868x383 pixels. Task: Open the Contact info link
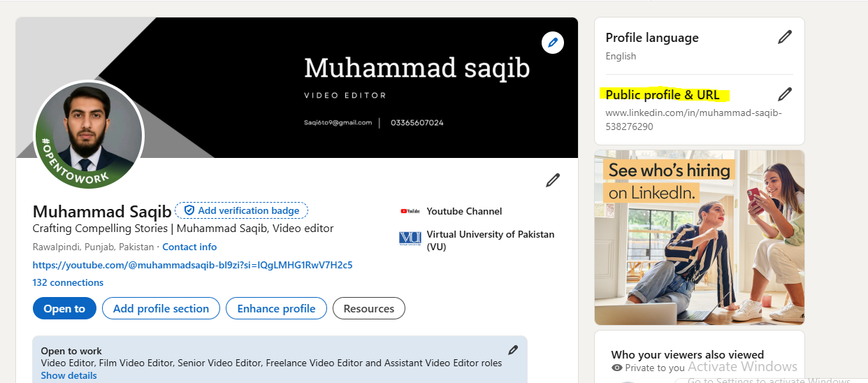[x=189, y=247]
